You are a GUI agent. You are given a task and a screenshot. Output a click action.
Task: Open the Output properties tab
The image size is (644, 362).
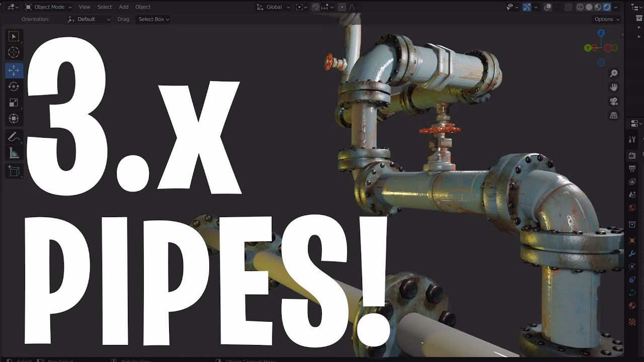click(x=632, y=169)
